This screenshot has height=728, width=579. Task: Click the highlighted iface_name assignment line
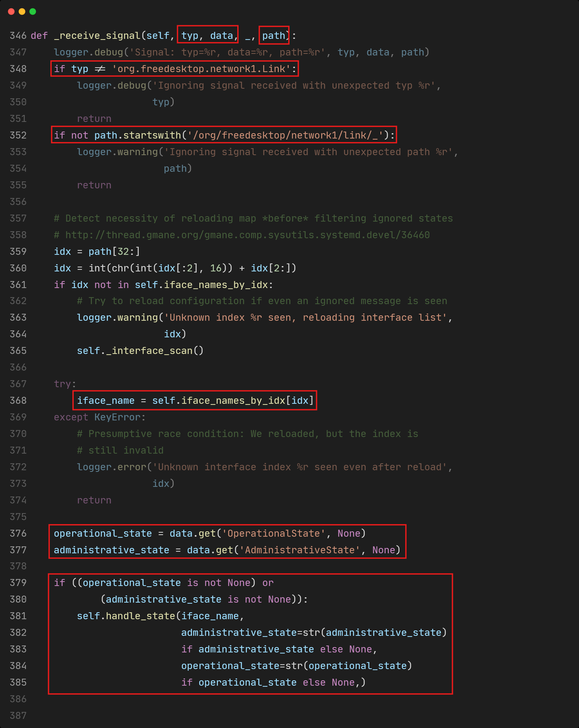(x=195, y=401)
